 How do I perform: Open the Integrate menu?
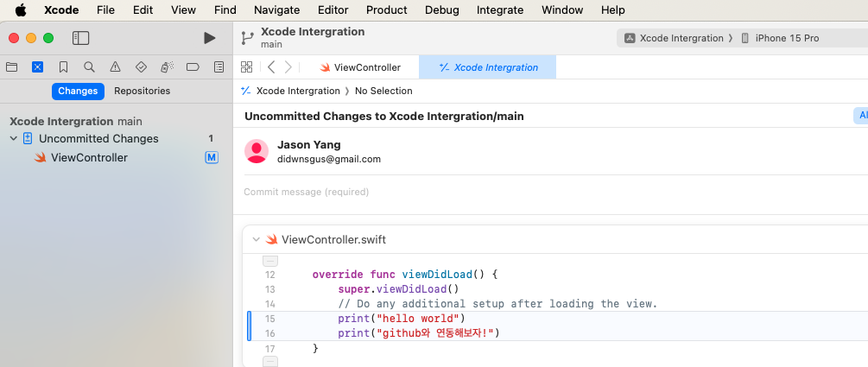pos(500,10)
